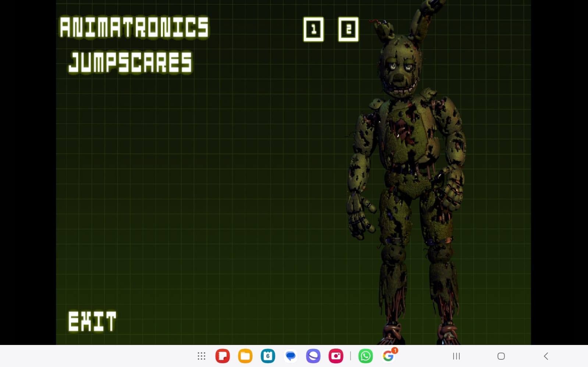Viewport: 588px width, 367px height.
Task: Go to home screen with Home button
Action: point(501,356)
